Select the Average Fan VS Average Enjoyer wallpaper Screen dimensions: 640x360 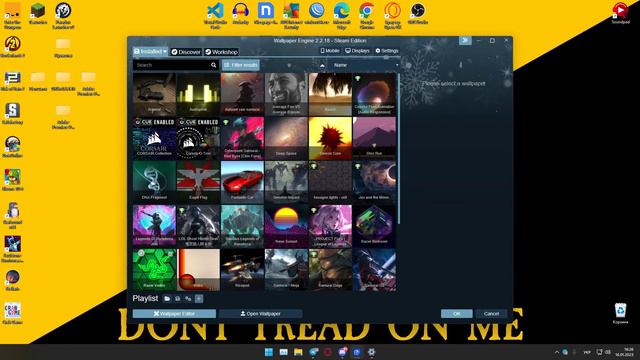286,94
